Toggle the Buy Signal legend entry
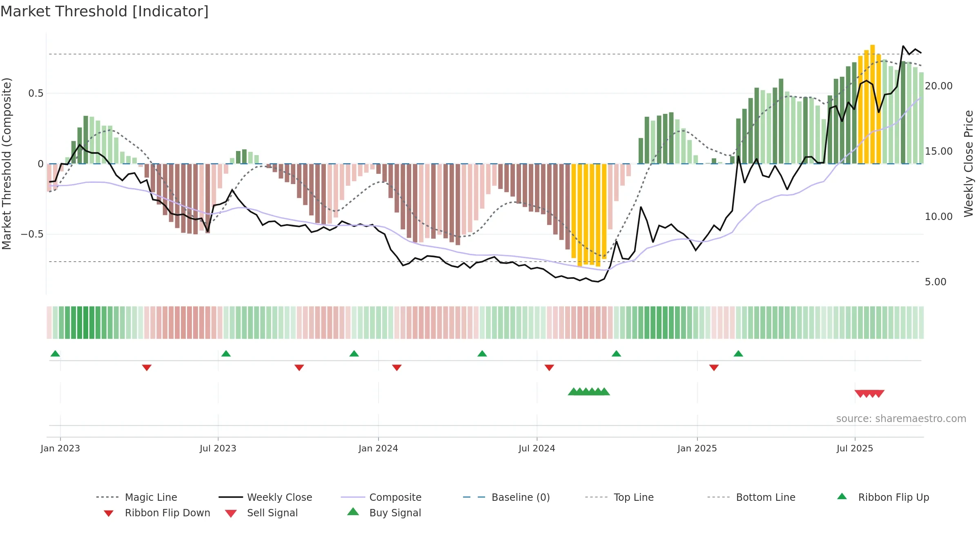 click(384, 513)
